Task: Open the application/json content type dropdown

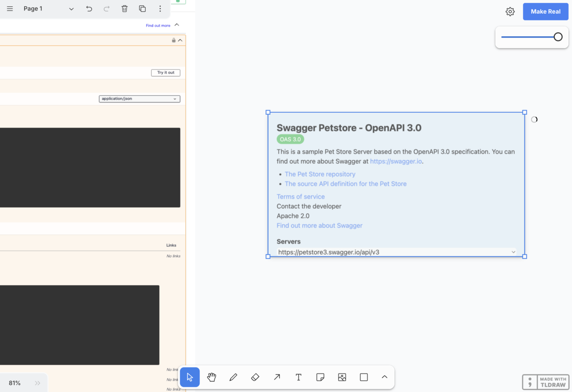Action: (139, 99)
